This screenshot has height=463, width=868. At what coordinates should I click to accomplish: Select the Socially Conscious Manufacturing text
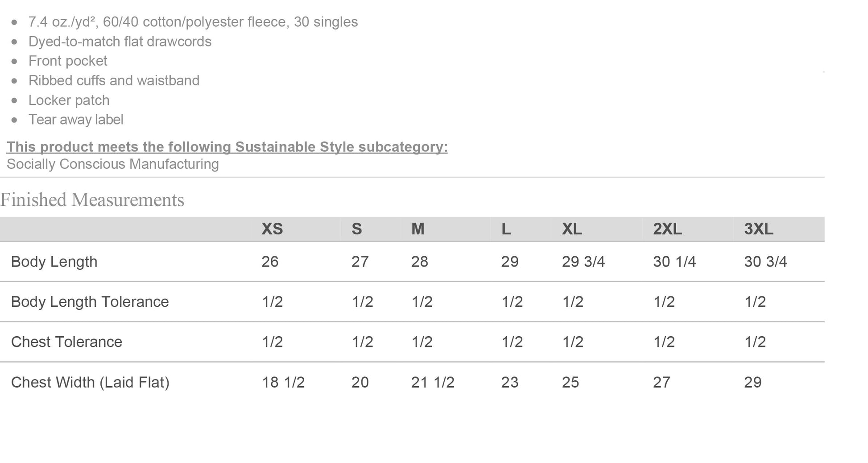point(112,164)
